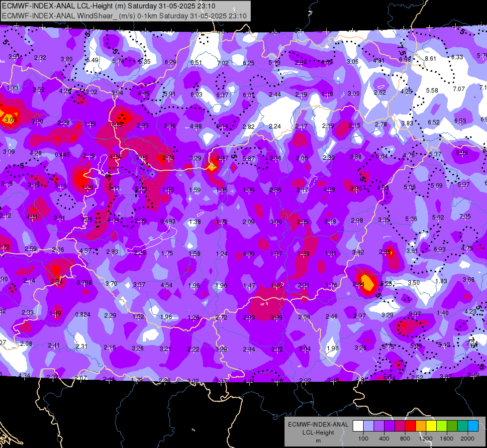This screenshot has width=487, height=448.
Task: Click the wind shear value "5.25"
Action: [x=387, y=284]
